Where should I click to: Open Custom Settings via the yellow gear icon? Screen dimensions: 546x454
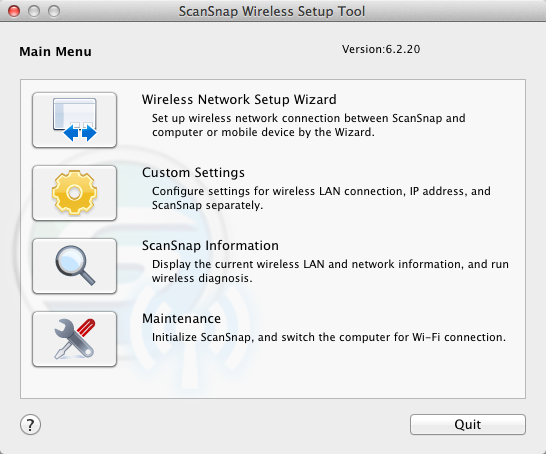pyautogui.click(x=75, y=193)
